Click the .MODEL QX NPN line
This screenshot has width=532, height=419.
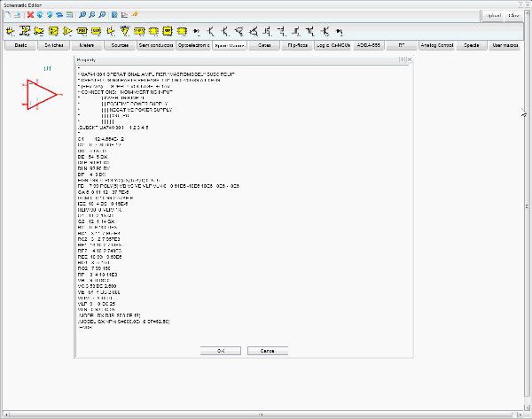click(x=123, y=322)
